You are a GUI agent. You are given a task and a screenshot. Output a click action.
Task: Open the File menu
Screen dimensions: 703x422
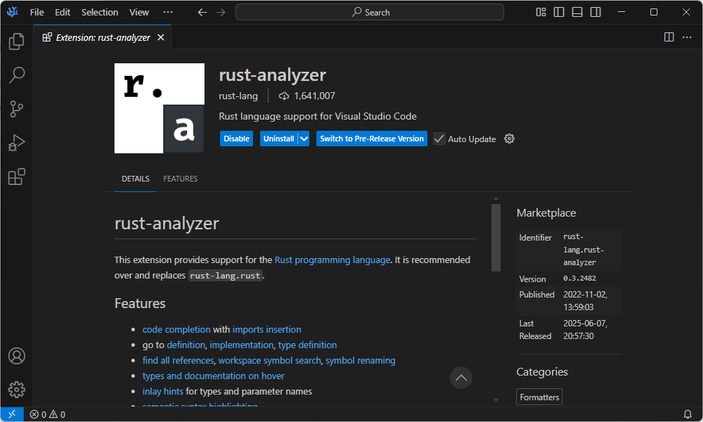click(x=37, y=12)
